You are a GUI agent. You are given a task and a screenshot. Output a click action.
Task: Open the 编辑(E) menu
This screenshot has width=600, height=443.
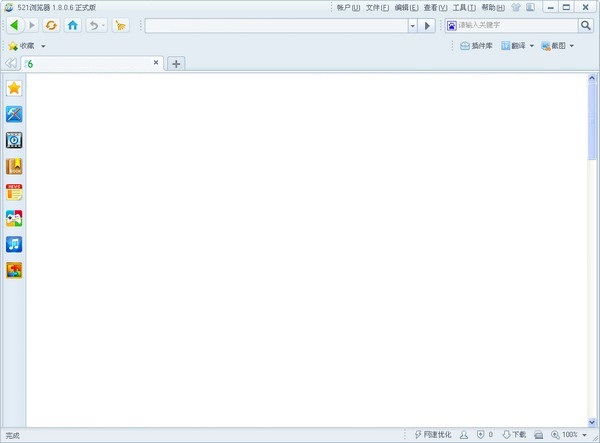406,7
